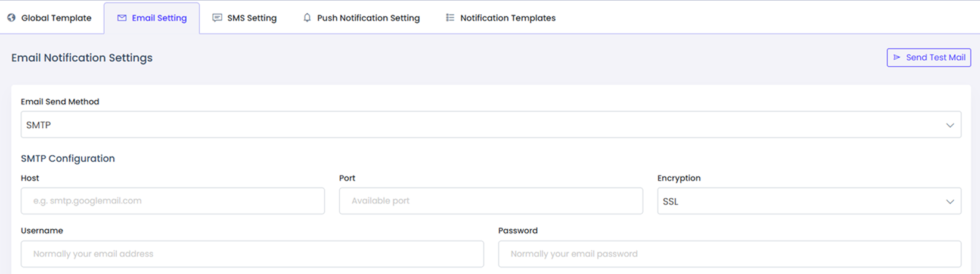Focus the Host input field
980x274 pixels.
pyautogui.click(x=172, y=201)
